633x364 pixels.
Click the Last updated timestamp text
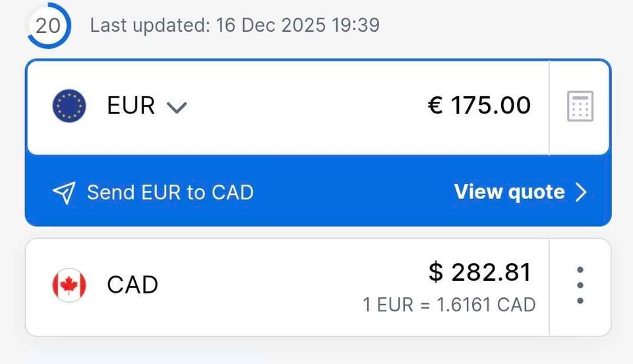235,26
